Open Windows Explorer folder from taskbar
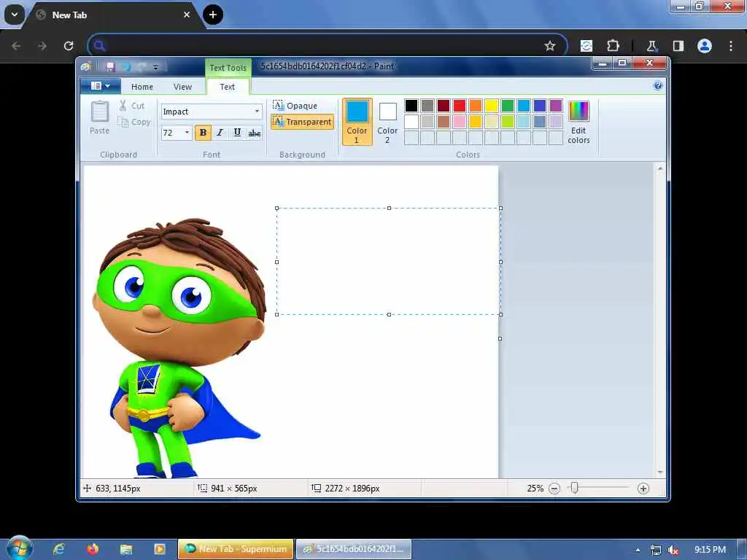The image size is (747, 560). tap(125, 549)
